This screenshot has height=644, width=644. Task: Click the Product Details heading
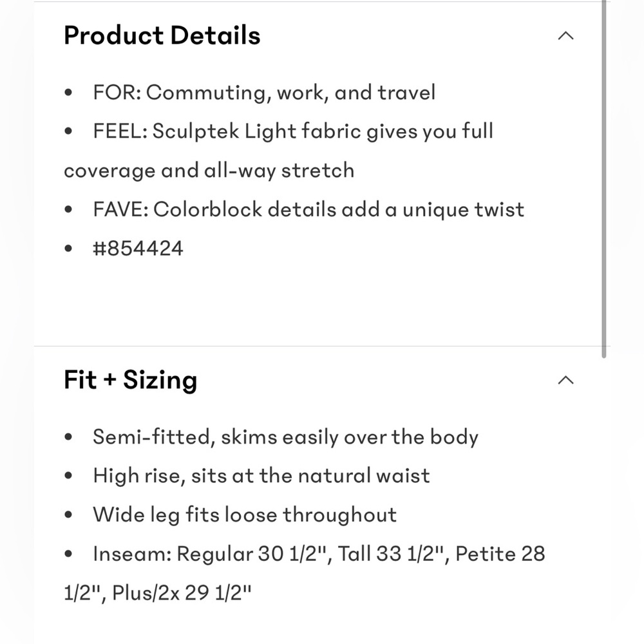click(x=162, y=35)
